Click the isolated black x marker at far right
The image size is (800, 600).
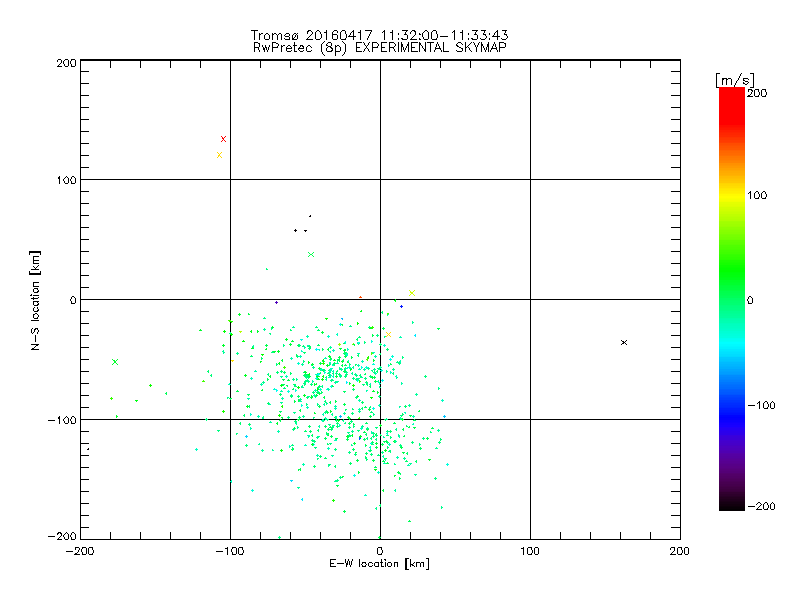point(624,342)
